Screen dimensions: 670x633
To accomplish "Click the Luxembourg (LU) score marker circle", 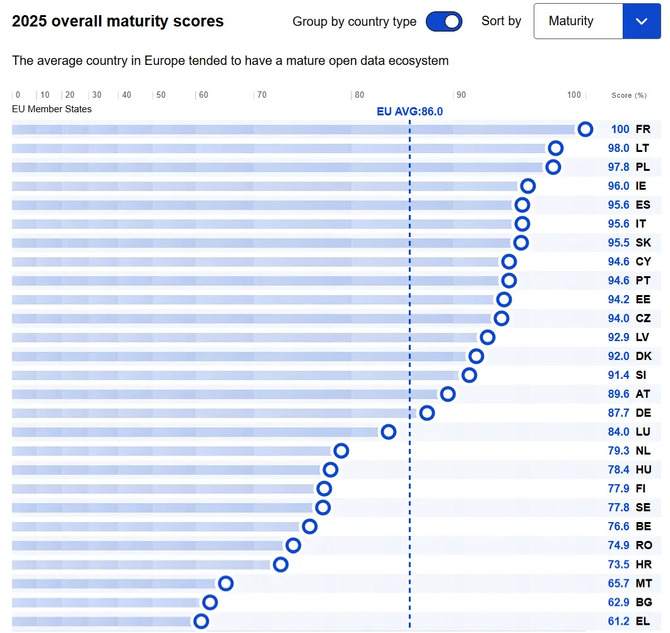I will (389, 432).
